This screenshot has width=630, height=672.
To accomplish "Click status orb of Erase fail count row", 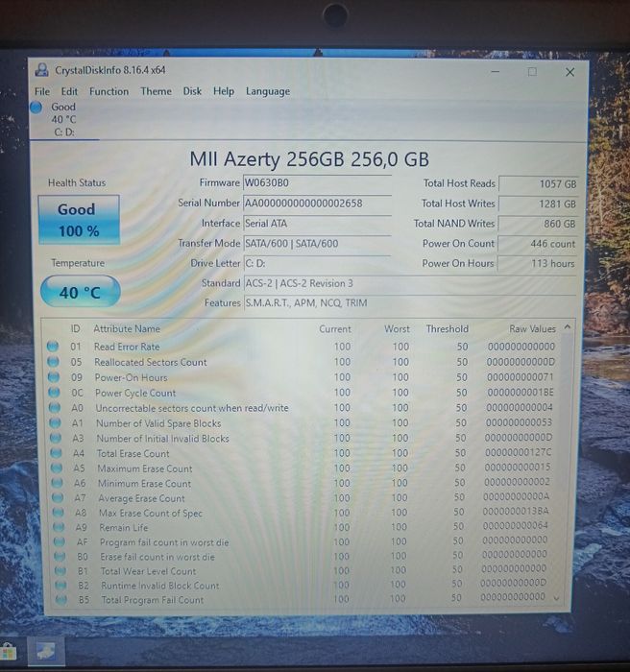I will pyautogui.click(x=60, y=556).
